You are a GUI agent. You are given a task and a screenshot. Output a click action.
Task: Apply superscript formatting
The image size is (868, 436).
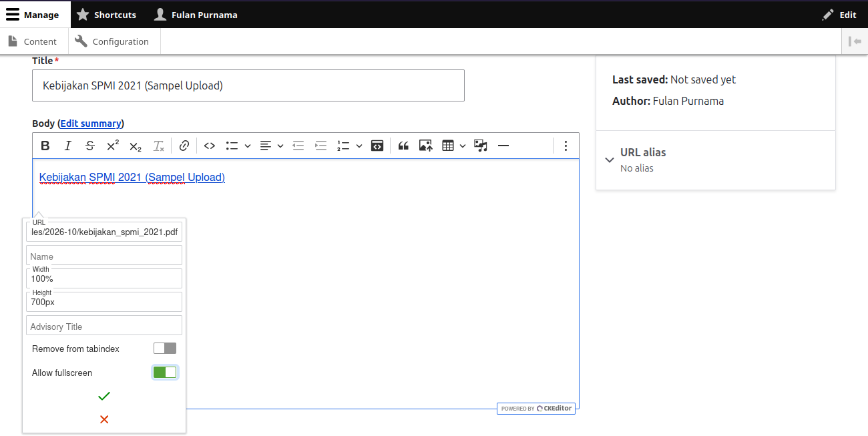point(113,146)
